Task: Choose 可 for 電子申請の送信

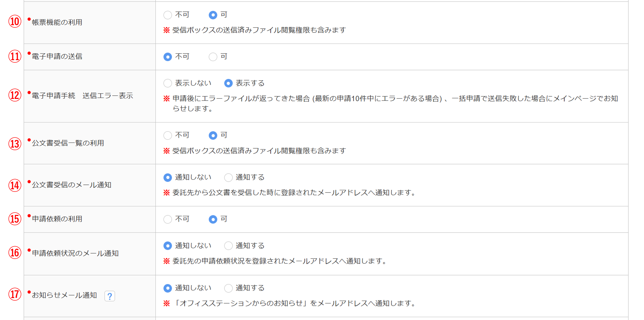Action: 213,57
